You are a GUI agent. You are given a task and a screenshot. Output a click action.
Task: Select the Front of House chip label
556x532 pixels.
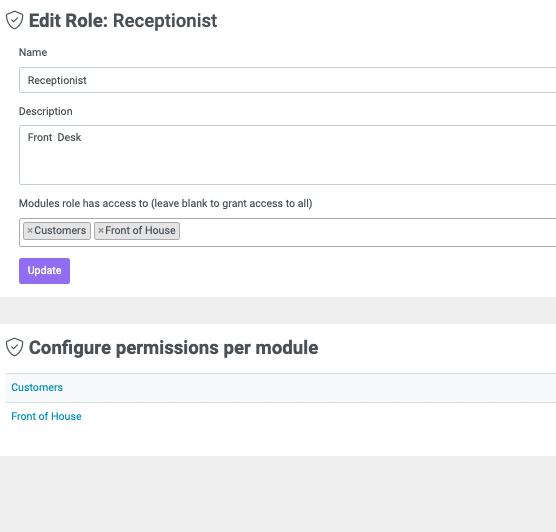click(140, 231)
